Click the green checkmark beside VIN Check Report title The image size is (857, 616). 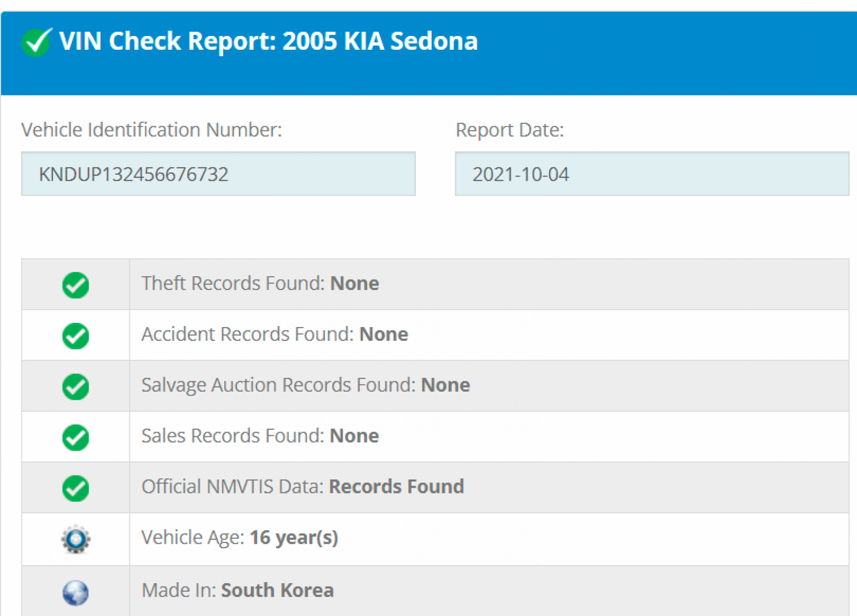click(x=36, y=42)
